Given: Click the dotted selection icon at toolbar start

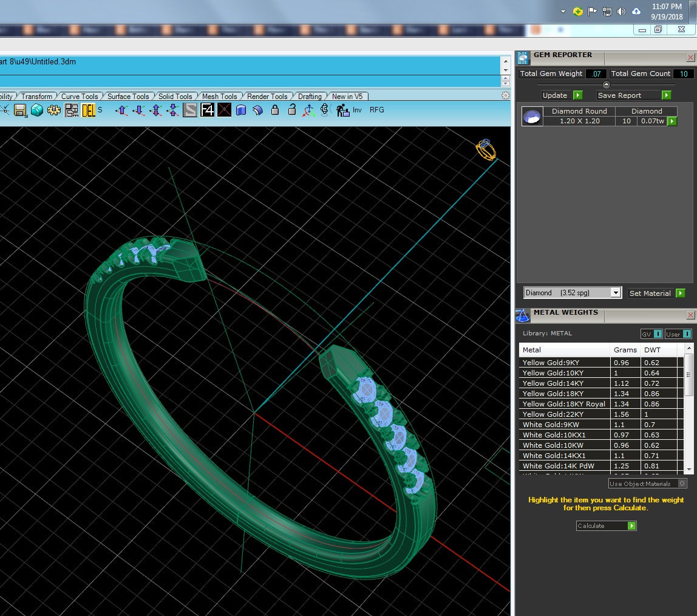Looking at the screenshot, I should [x=4, y=110].
